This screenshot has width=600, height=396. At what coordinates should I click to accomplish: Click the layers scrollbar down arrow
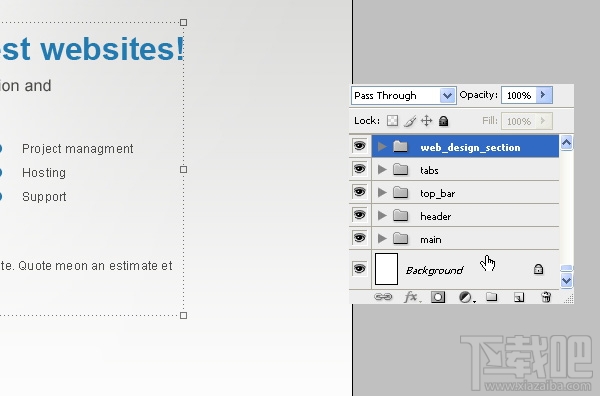coord(566,280)
